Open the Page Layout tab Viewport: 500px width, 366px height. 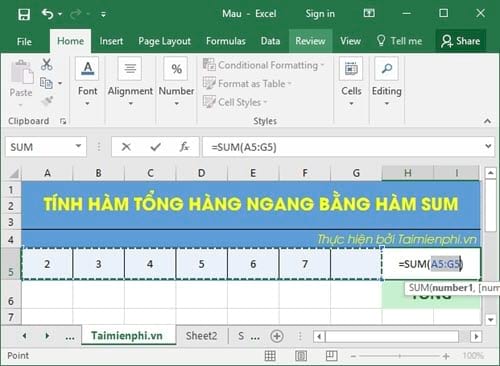point(164,41)
